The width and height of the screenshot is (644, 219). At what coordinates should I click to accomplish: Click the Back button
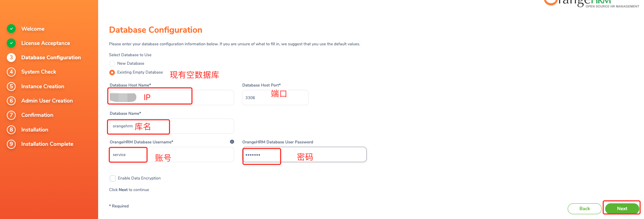(584, 209)
